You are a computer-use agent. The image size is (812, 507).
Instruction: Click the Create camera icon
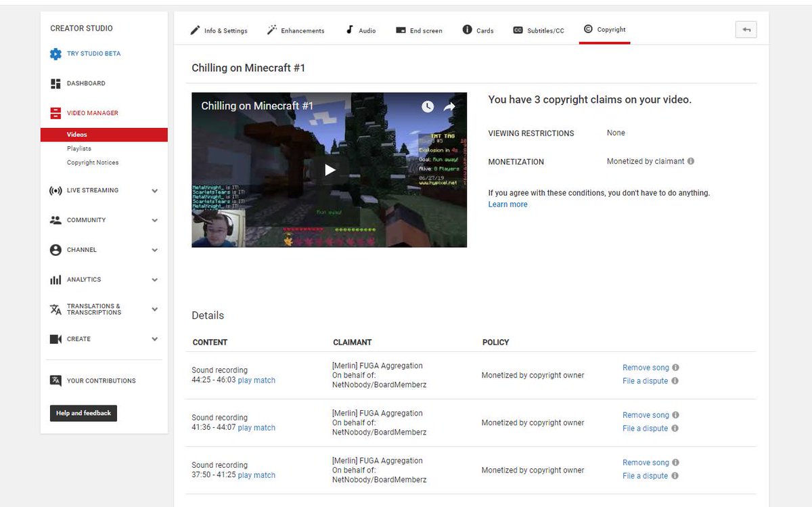pyautogui.click(x=55, y=339)
